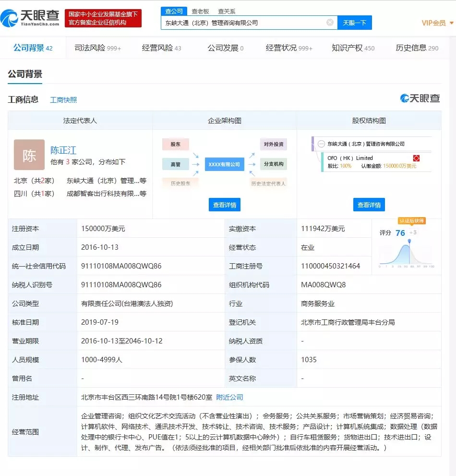
Task: Open the 经营状况 999+ tab
Action: point(289,48)
